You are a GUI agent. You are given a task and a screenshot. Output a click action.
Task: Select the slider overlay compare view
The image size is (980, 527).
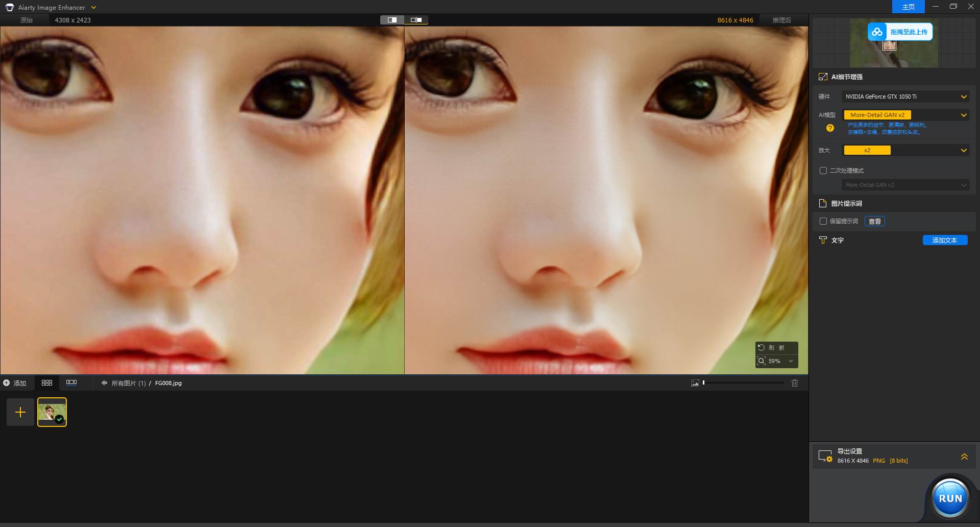[416, 20]
